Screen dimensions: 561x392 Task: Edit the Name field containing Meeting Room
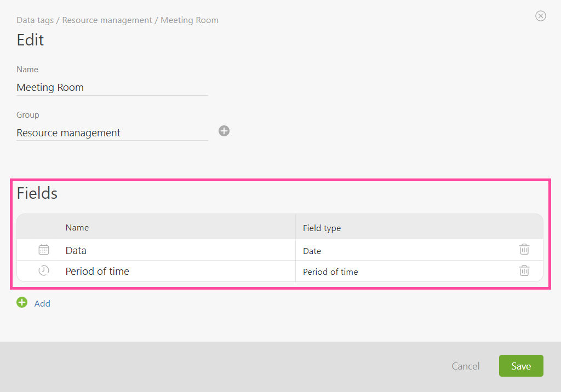pos(112,88)
